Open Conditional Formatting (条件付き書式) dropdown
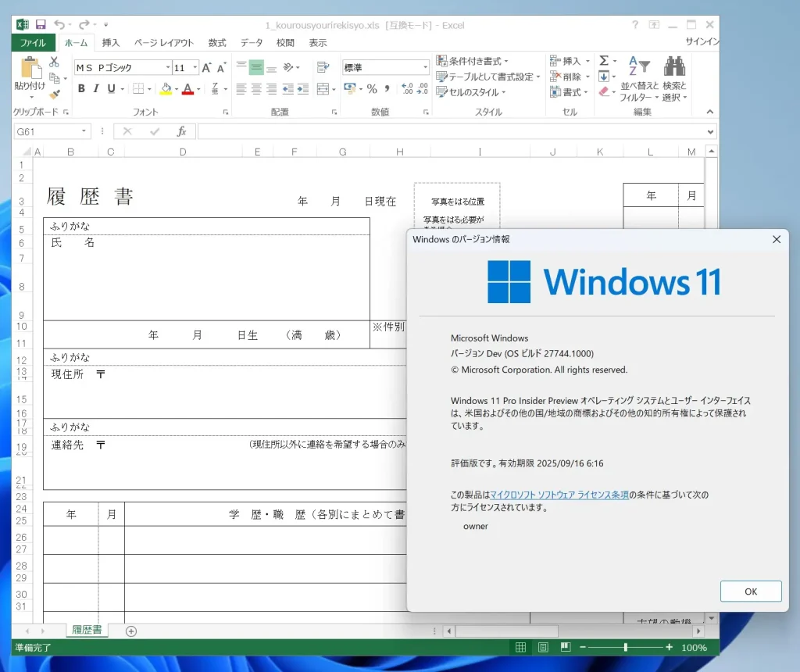This screenshot has width=800, height=672. click(x=473, y=61)
